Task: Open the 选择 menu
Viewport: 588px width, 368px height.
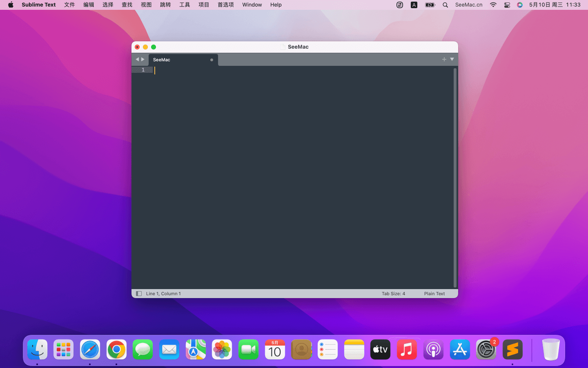Action: click(108, 5)
